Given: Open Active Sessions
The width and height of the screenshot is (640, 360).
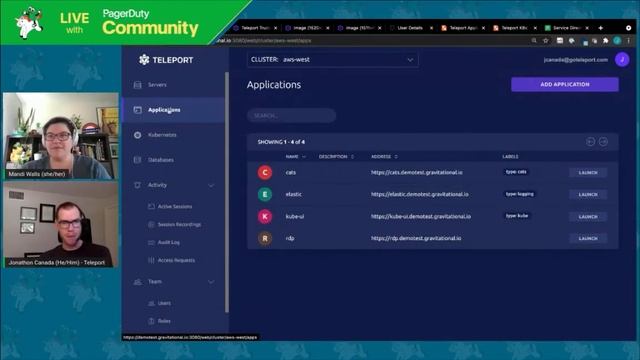Looking at the screenshot, I should pyautogui.click(x=175, y=207).
